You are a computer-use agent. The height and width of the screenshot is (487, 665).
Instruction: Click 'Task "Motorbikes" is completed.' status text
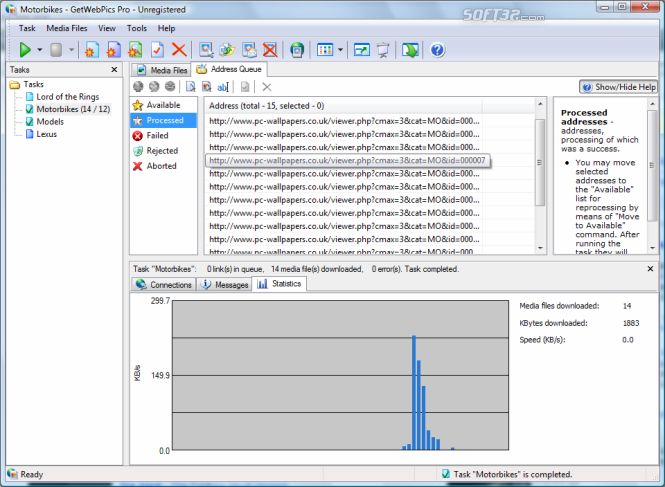(513, 474)
